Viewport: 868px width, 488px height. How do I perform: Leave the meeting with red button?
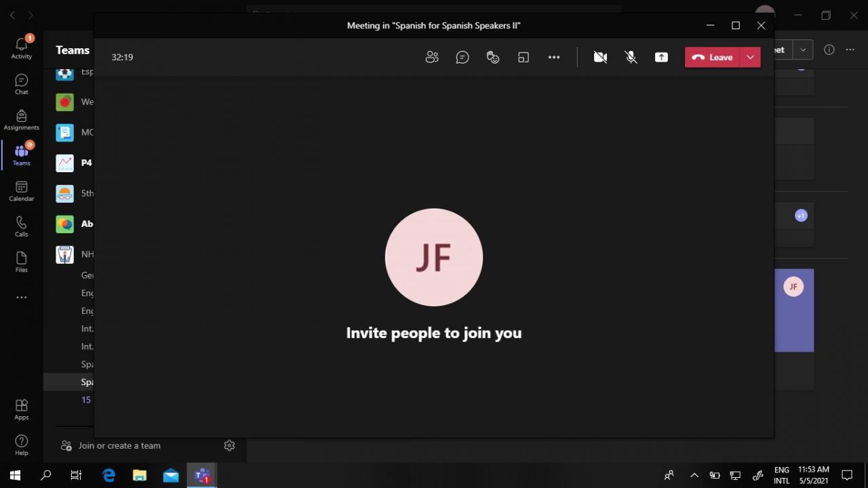click(713, 58)
